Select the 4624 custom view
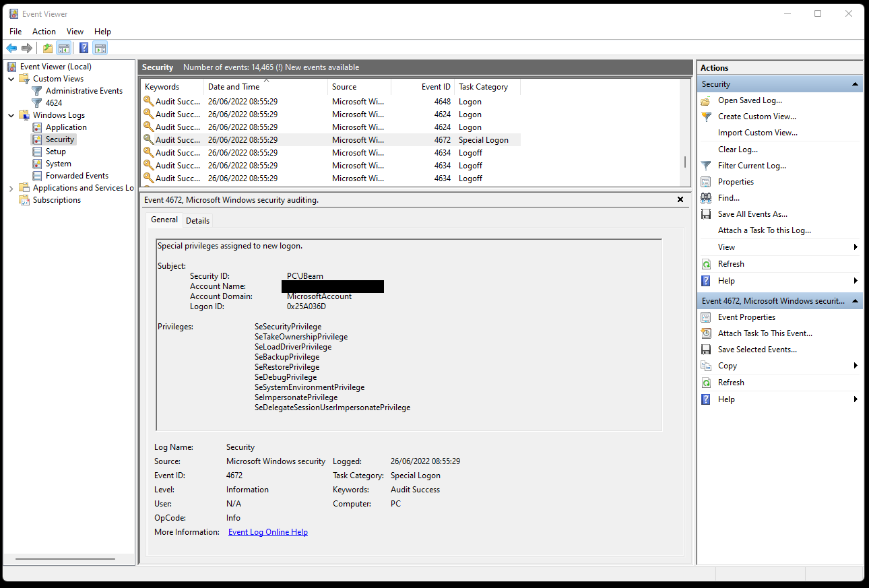869x588 pixels. 54,103
